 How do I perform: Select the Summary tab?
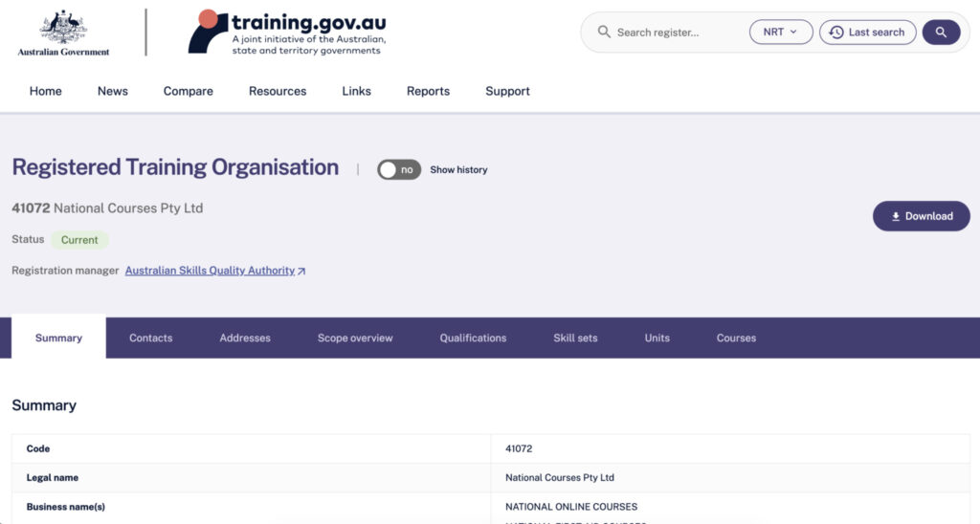[x=58, y=338]
